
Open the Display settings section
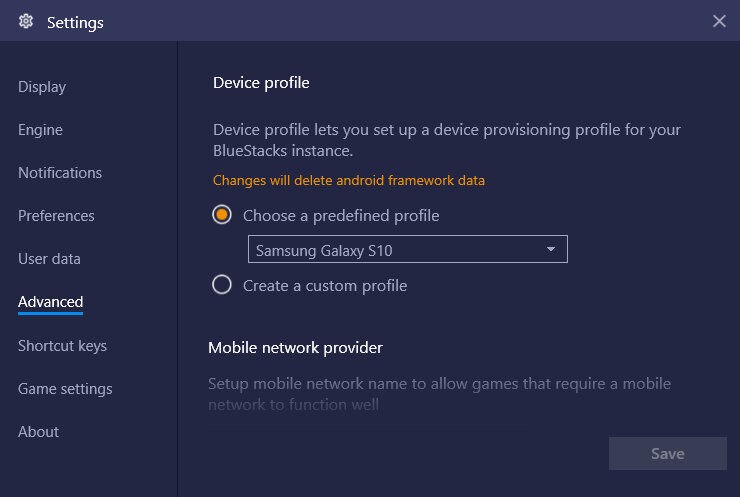pos(42,87)
